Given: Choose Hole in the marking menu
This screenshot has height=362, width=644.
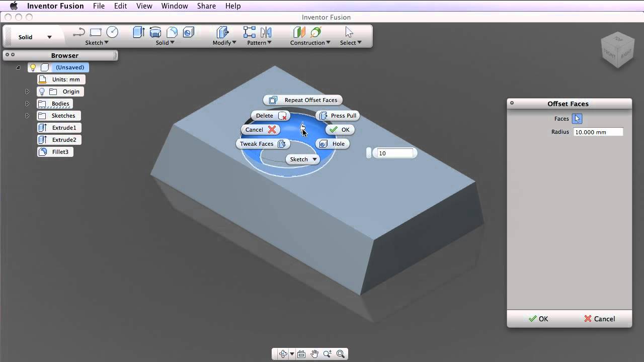Looking at the screenshot, I should (x=333, y=144).
